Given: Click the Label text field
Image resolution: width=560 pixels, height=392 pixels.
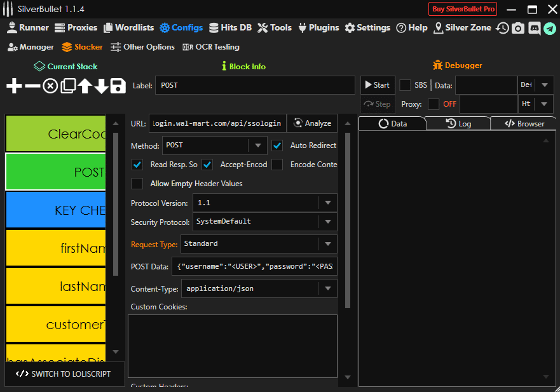Looking at the screenshot, I should (254, 85).
